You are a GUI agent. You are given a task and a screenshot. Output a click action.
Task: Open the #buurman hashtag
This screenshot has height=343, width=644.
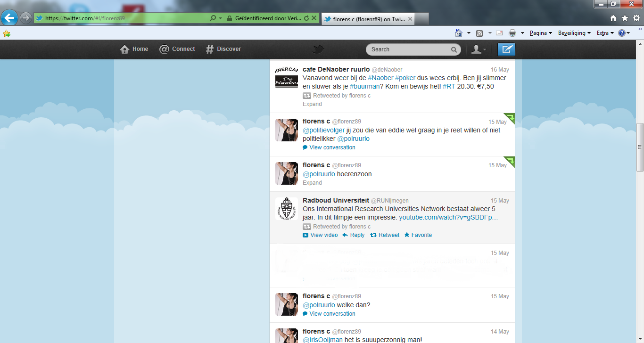[x=365, y=86]
